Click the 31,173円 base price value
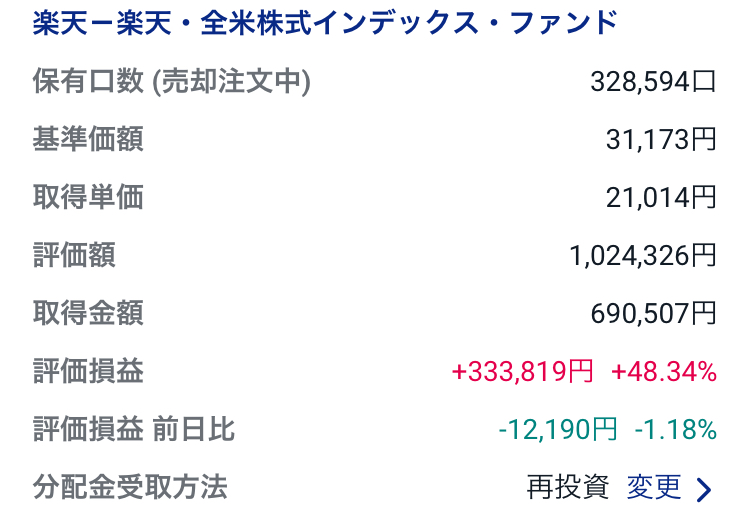The image size is (750, 513). tap(661, 140)
